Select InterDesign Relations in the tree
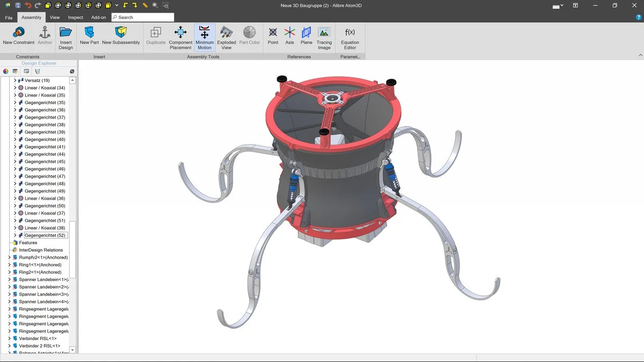The width and height of the screenshot is (644, 362). click(x=41, y=250)
